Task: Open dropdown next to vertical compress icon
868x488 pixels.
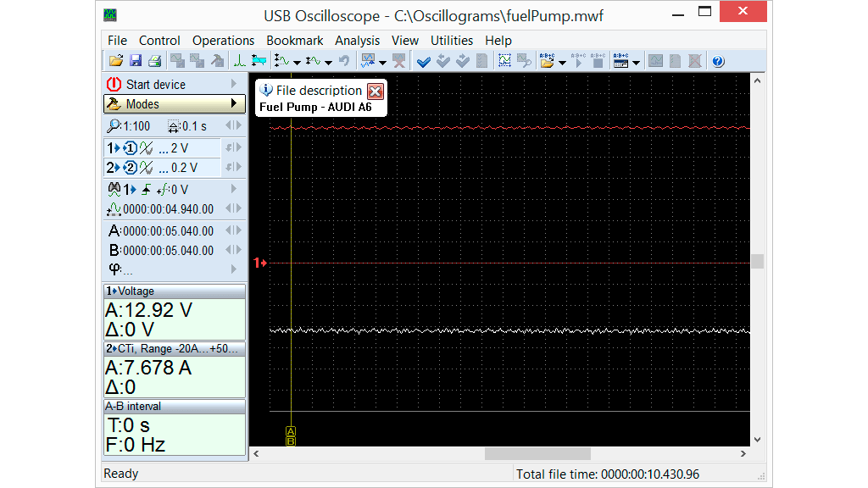Action: (328, 63)
